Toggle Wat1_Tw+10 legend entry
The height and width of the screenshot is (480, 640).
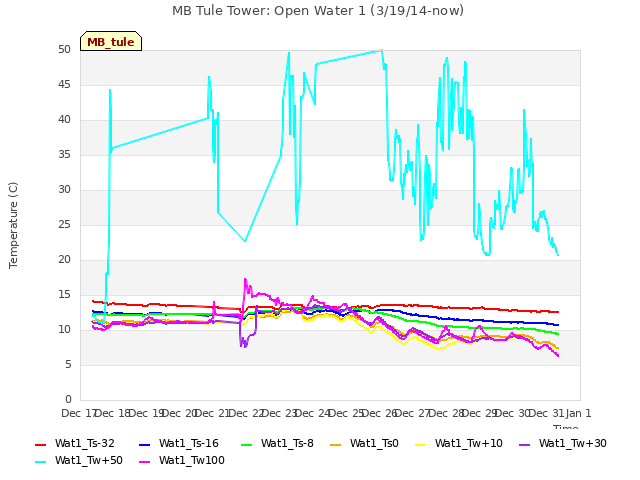(459, 443)
